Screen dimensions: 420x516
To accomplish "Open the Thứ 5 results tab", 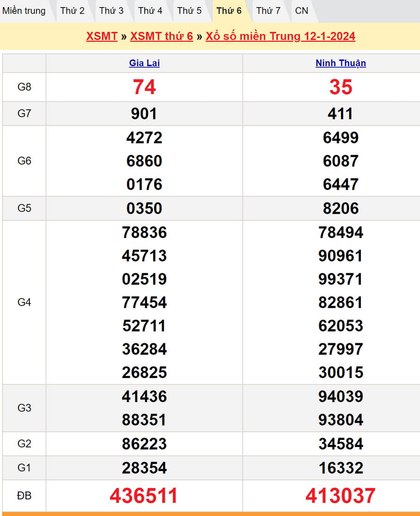I will (x=189, y=10).
